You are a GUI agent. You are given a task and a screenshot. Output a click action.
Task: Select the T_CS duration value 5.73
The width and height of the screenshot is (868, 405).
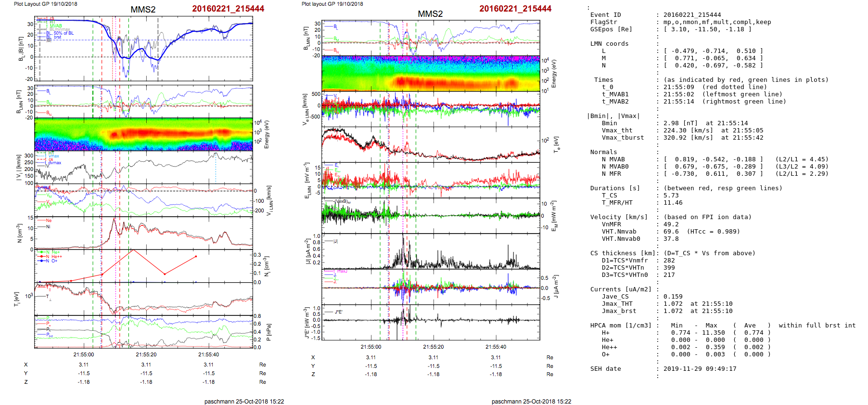tap(671, 196)
